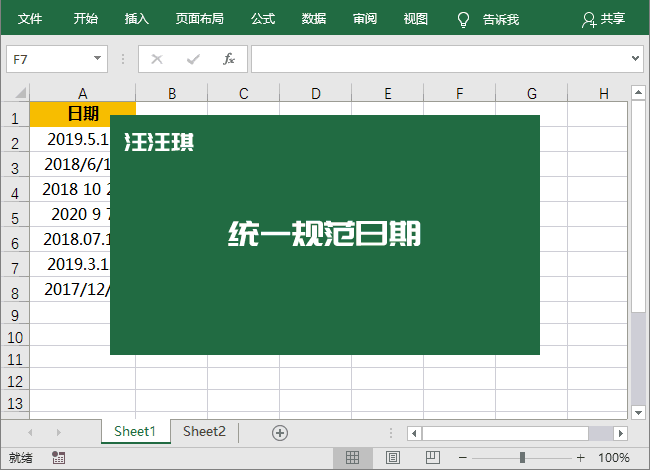This screenshot has width=650, height=470.
Task: Switch to Page Break Preview icon
Action: point(432,457)
